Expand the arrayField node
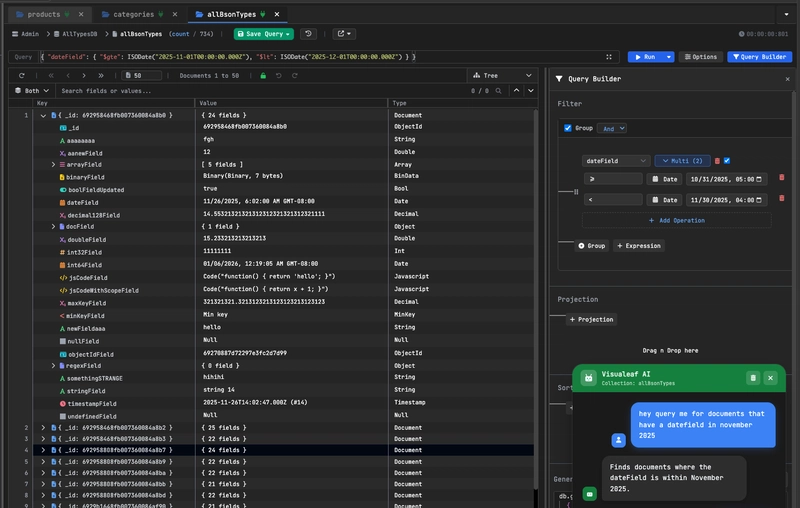The image size is (800, 508). pyautogui.click(x=54, y=164)
